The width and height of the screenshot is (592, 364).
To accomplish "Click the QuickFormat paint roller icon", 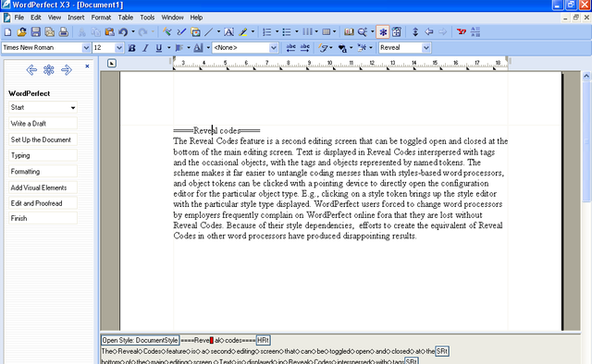I will 166,32.
